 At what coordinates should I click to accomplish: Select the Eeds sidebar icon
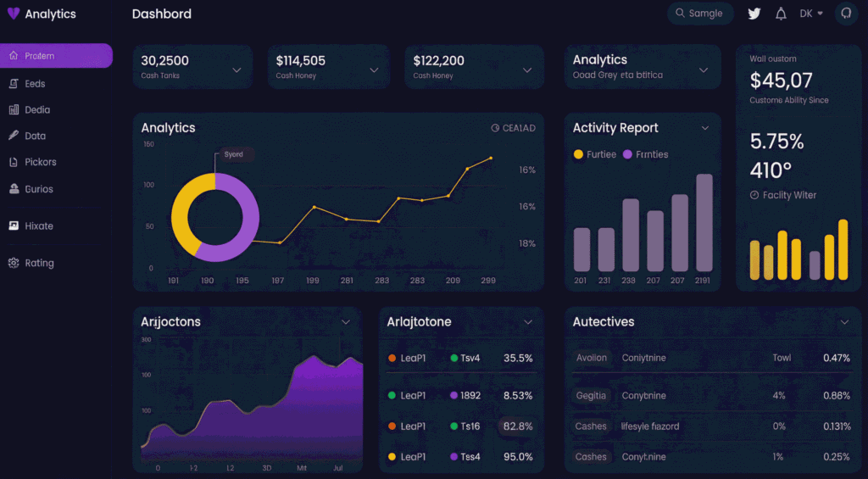14,84
